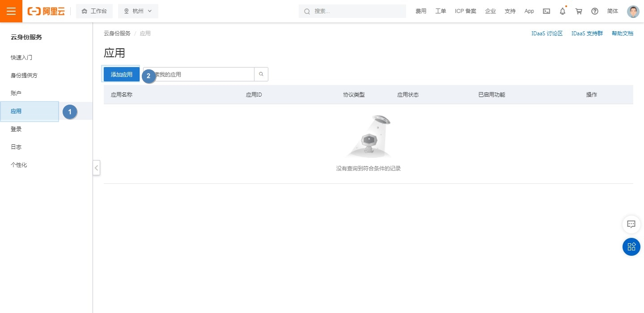Open the blue floating widgets button
The height and width of the screenshot is (313, 644).
(x=631, y=247)
